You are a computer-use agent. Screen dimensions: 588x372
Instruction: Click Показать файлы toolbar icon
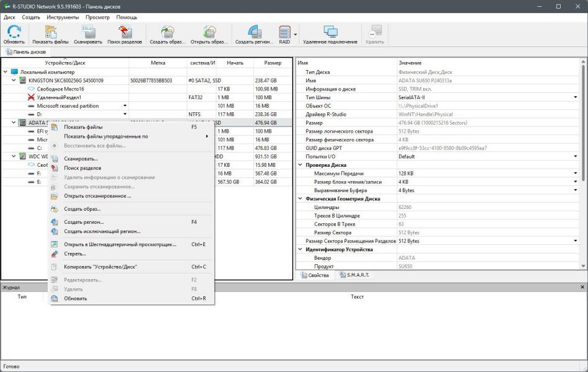pos(50,33)
